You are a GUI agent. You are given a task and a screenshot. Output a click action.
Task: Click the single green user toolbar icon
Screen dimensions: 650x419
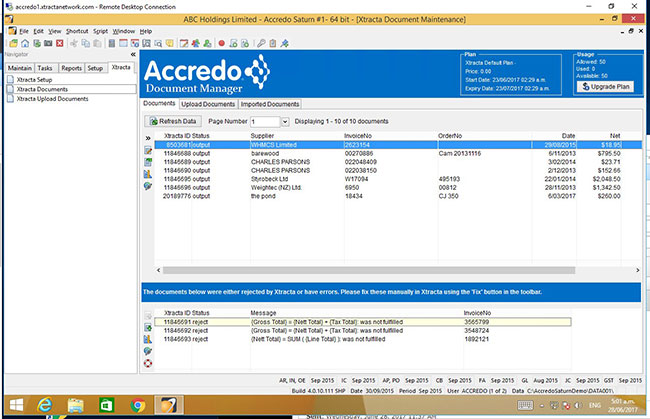pyautogui.click(x=207, y=43)
